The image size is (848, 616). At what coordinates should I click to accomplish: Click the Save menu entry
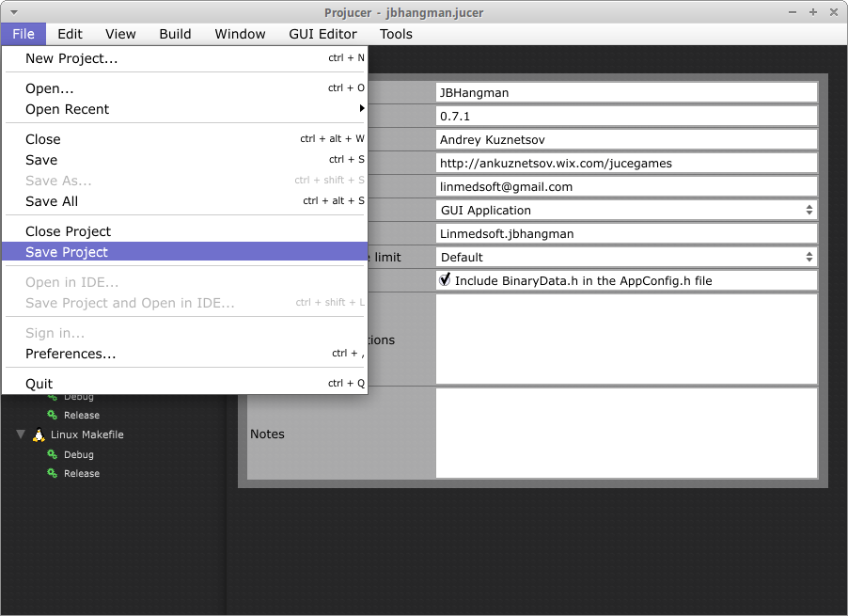[185, 160]
